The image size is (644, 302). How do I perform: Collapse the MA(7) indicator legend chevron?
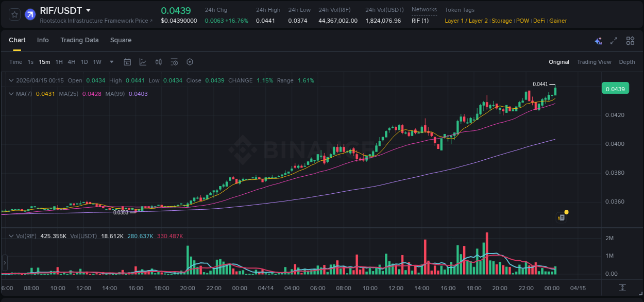[11, 94]
